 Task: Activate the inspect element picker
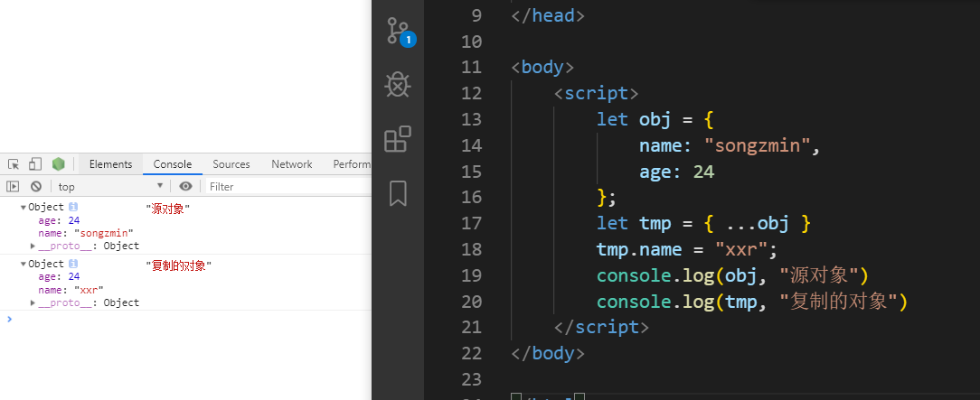click(x=14, y=164)
